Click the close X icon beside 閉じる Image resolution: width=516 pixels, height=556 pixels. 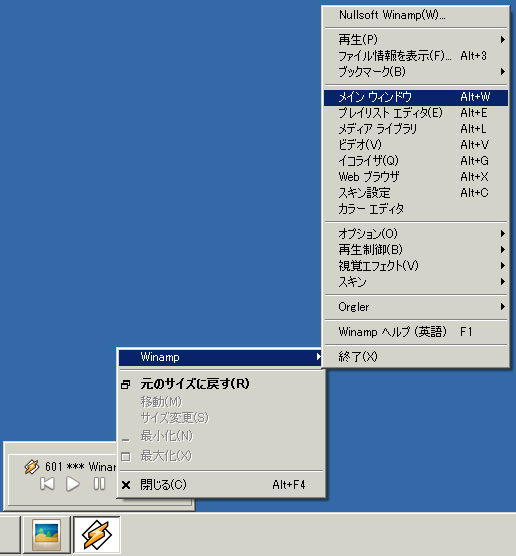click(x=126, y=485)
